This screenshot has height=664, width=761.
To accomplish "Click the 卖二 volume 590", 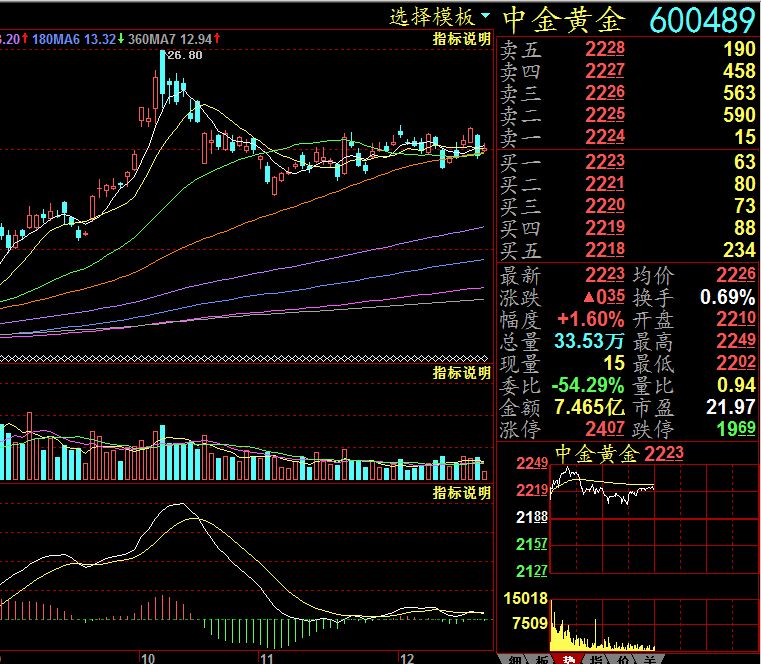I will point(739,115).
